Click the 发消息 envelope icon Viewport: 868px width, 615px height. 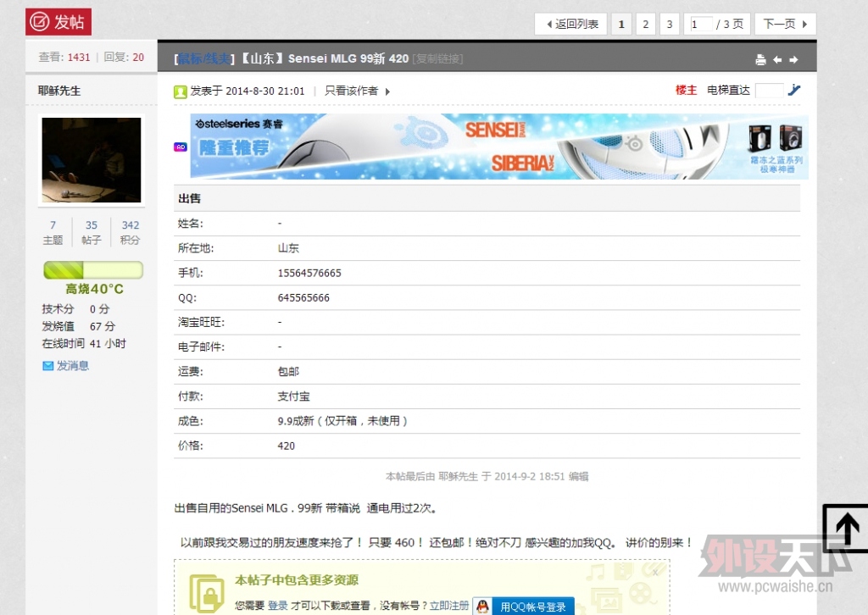(x=48, y=366)
